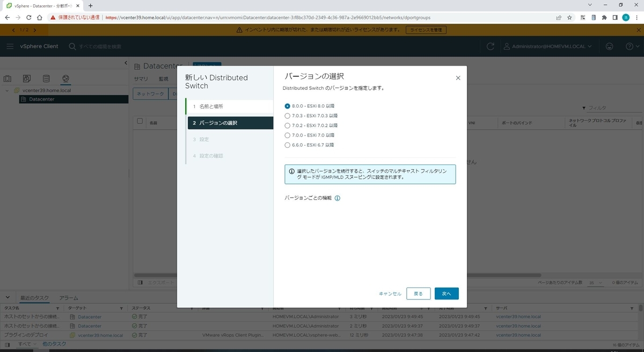
Task: Open the Administrator@HOMEVM.LOCAL user menu
Action: click(548, 46)
